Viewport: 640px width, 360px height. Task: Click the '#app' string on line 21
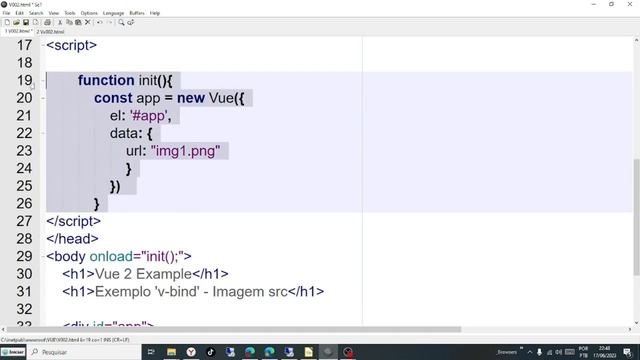click(149, 116)
